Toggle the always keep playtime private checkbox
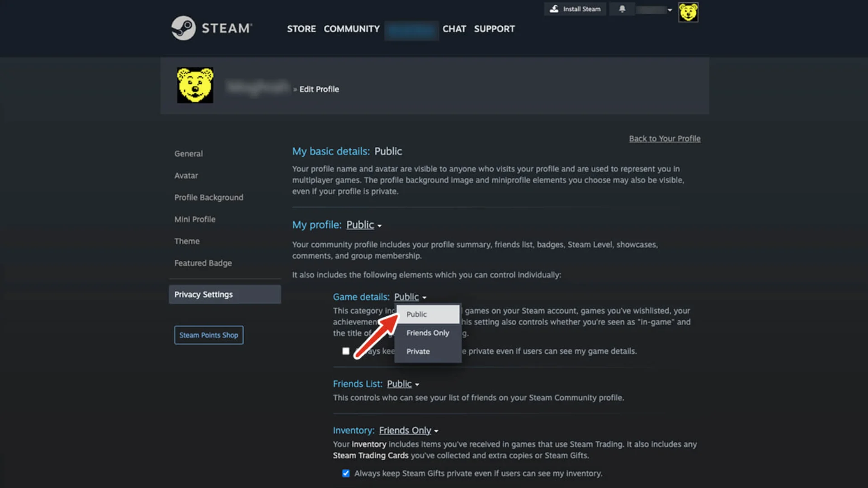The image size is (868, 488). point(346,351)
